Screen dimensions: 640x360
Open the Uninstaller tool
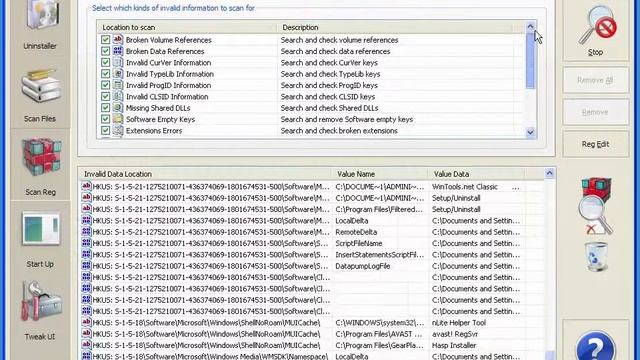pyautogui.click(x=40, y=24)
